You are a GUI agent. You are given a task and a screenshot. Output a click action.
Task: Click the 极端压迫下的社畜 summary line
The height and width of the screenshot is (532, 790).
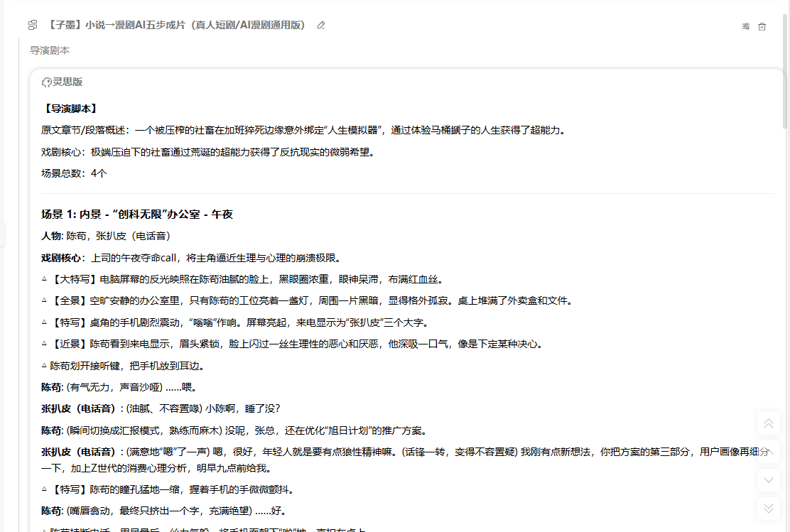tap(210, 152)
